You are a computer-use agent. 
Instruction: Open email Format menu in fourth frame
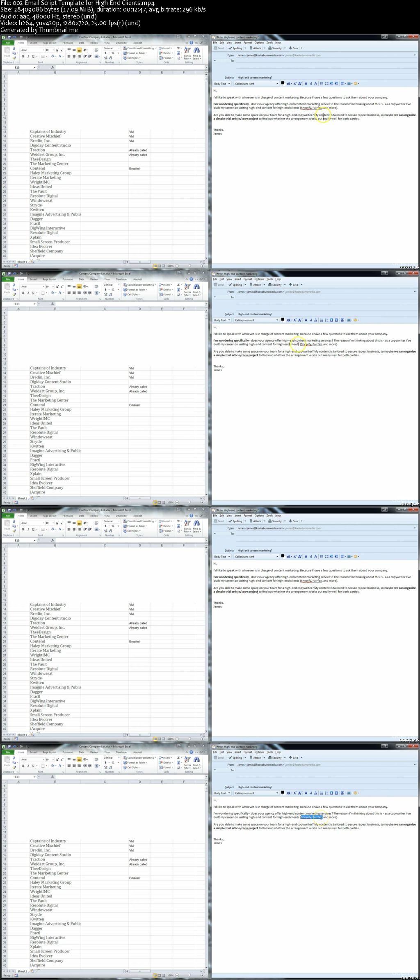click(x=248, y=752)
